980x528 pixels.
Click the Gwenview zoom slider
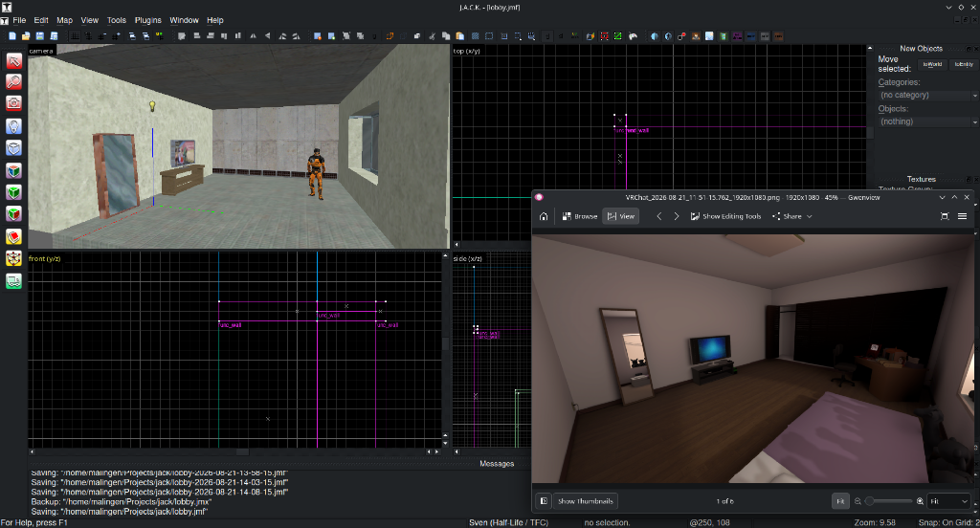[888, 501]
